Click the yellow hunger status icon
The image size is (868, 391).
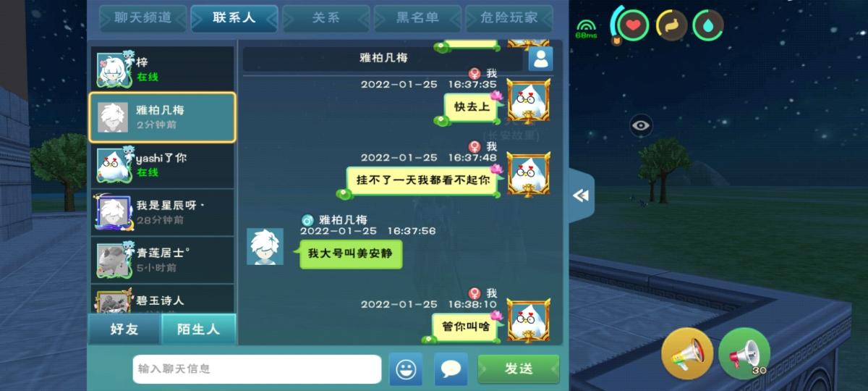pyautogui.click(x=671, y=25)
